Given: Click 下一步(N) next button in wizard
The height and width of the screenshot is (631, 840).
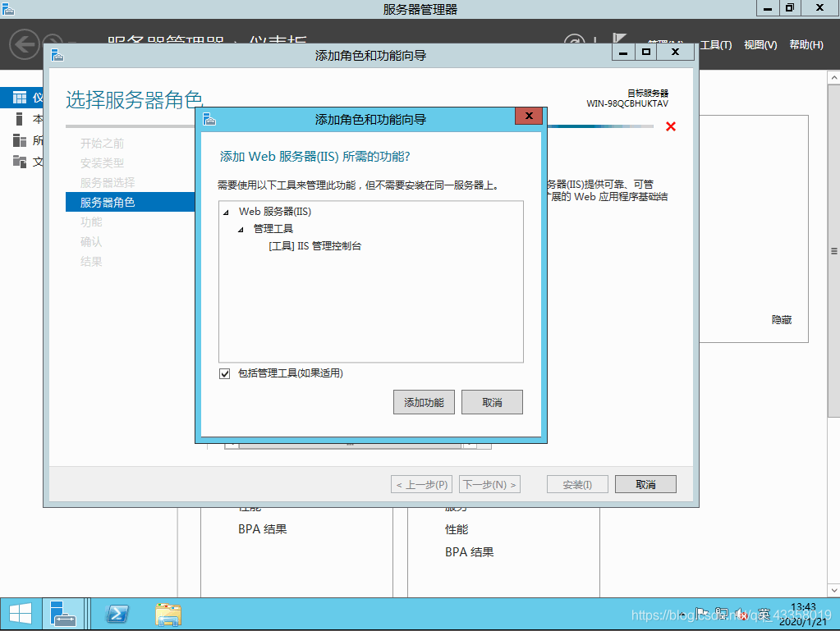Looking at the screenshot, I should 489,484.
